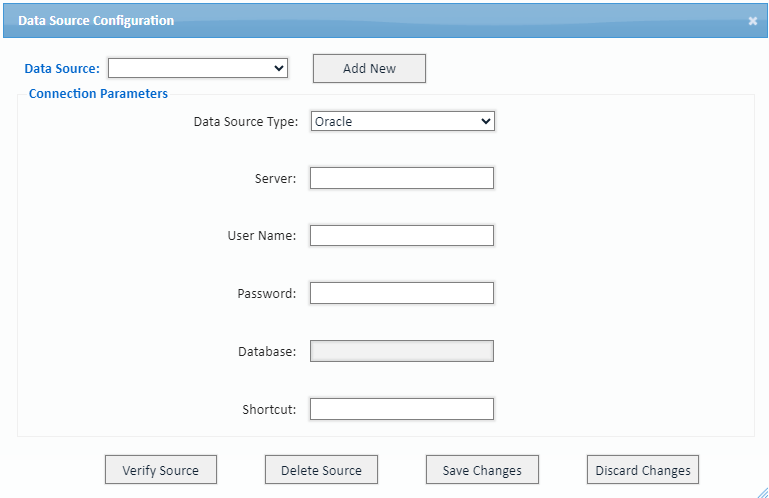Click the Connection Parameters group heading

coord(98,94)
